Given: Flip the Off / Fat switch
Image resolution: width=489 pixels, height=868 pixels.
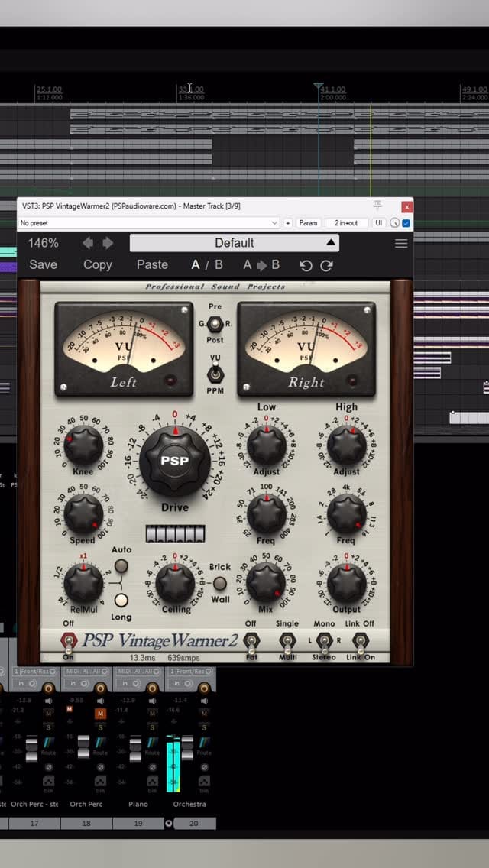Looking at the screenshot, I should coord(251,642).
